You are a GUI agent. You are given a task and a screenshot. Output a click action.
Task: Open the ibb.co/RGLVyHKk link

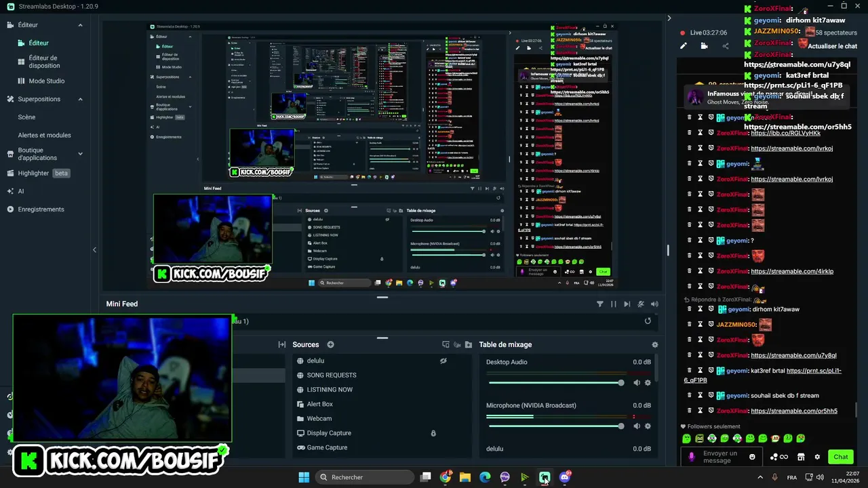click(x=786, y=133)
